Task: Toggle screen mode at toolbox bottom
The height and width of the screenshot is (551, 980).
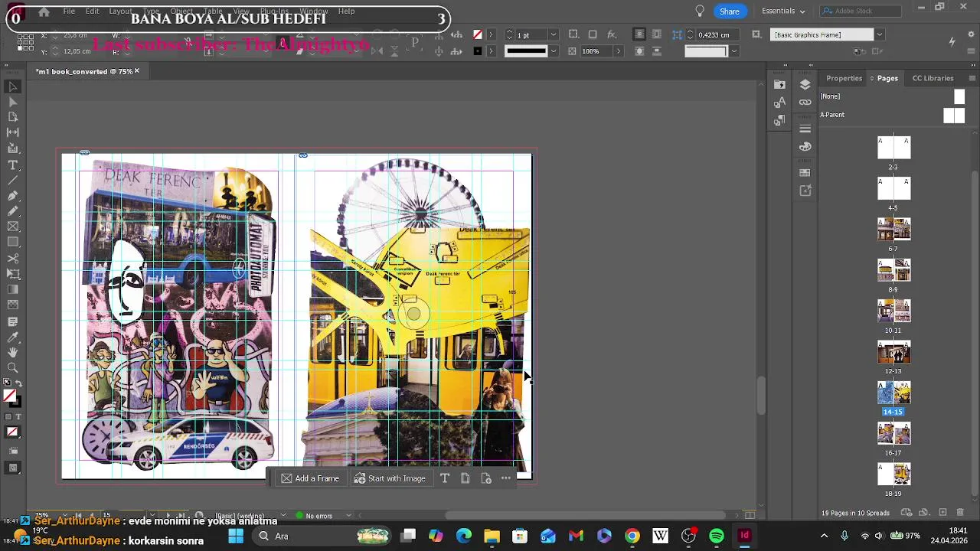Action: [x=13, y=468]
